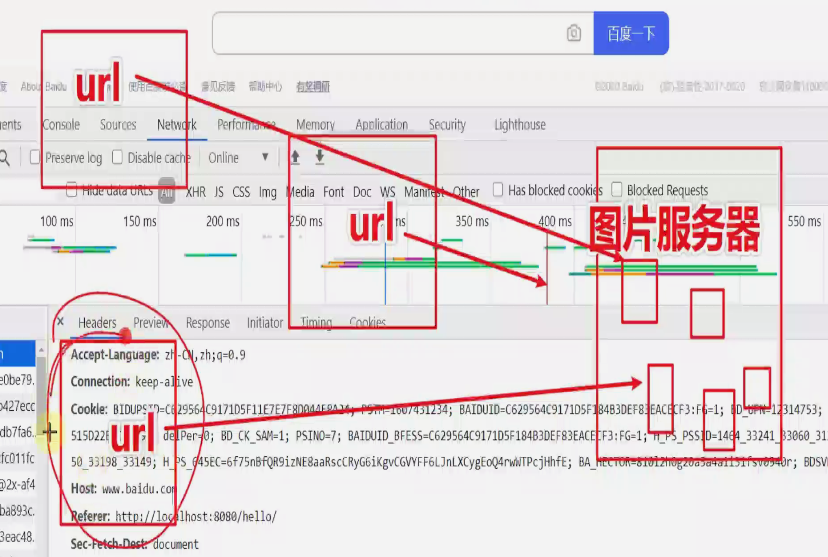Viewport: 828px width, 557px height.
Task: Click the 百度一下 search button
Action: click(631, 33)
